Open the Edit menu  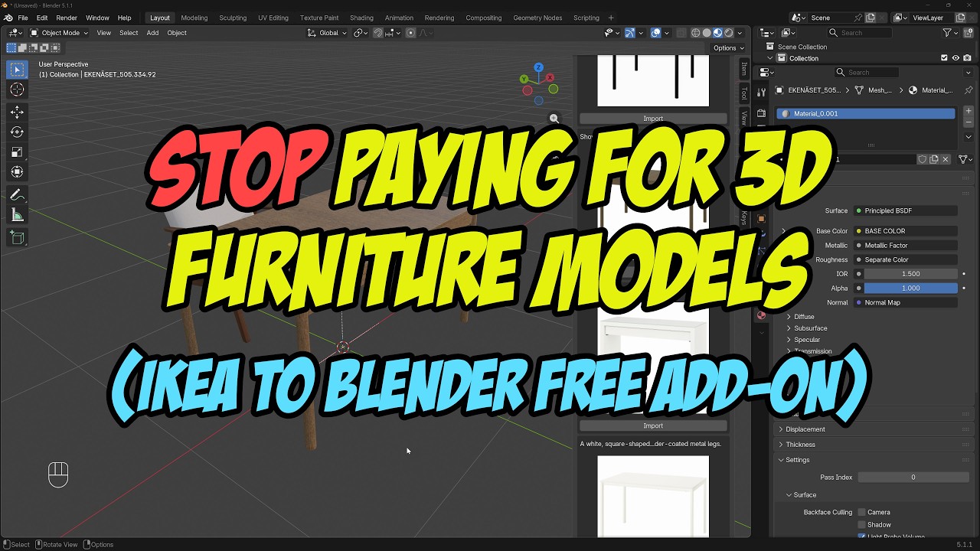click(42, 18)
